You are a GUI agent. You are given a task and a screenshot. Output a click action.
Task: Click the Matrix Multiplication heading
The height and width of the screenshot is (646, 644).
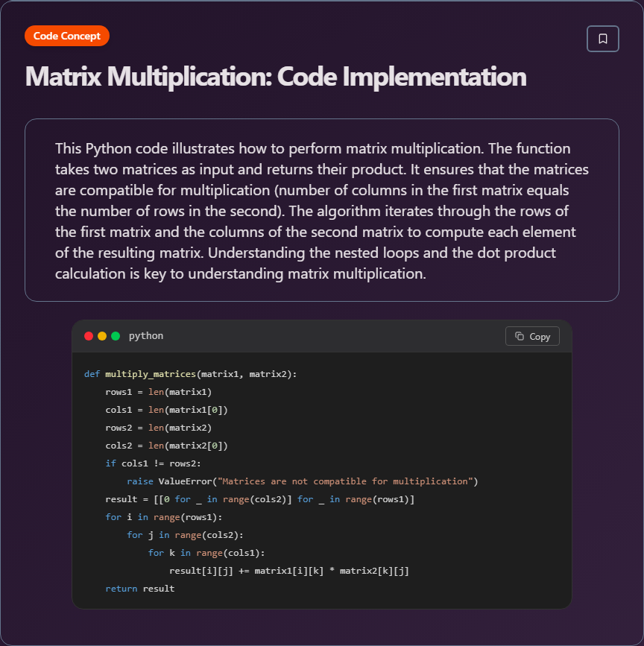276,77
